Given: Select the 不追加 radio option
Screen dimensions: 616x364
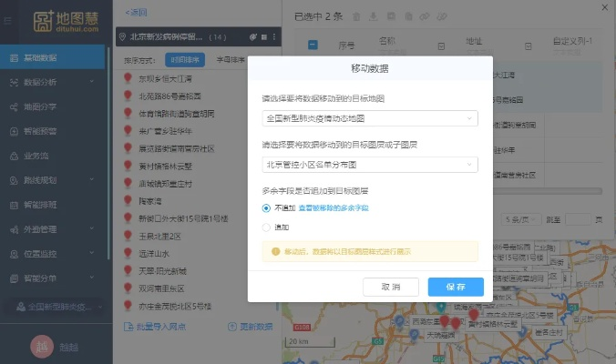Looking at the screenshot, I should point(266,208).
